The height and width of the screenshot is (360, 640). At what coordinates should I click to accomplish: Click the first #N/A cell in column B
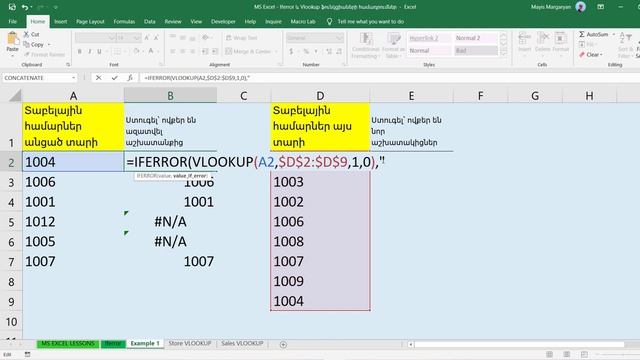[x=170, y=222]
